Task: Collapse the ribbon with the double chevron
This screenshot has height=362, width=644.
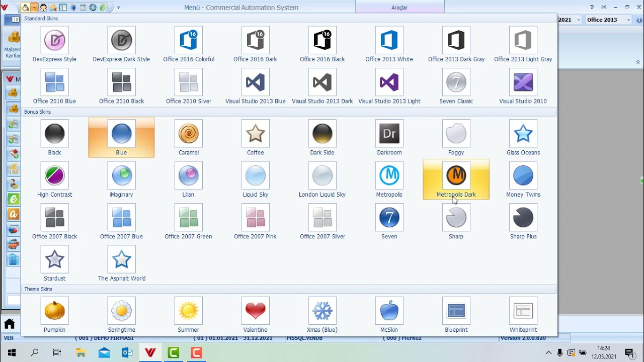Action: 638,62
